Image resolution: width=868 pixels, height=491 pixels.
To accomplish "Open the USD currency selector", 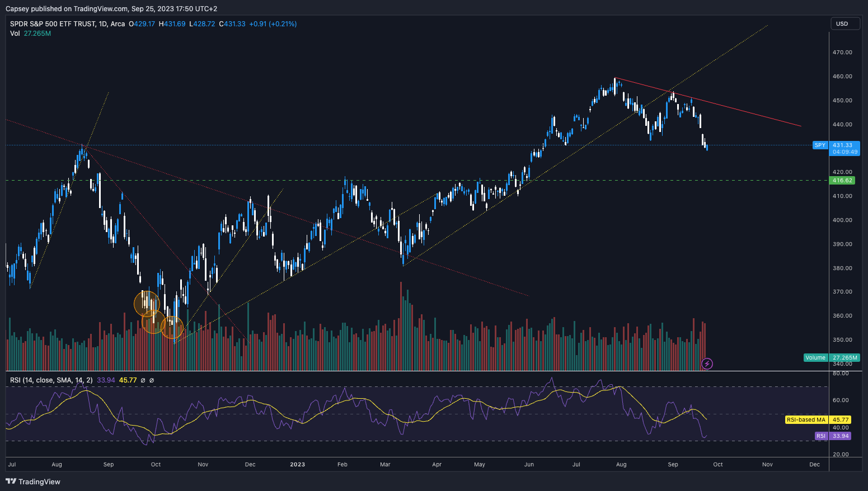I will click(x=844, y=24).
